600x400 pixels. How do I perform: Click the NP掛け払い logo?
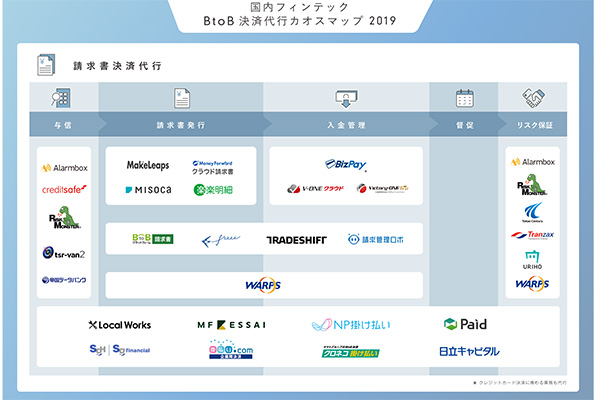tap(351, 325)
